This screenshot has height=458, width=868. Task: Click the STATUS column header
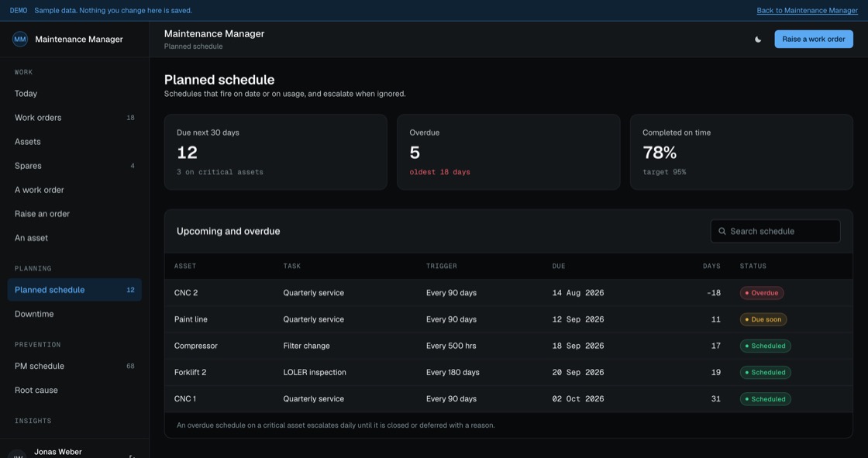tap(753, 267)
